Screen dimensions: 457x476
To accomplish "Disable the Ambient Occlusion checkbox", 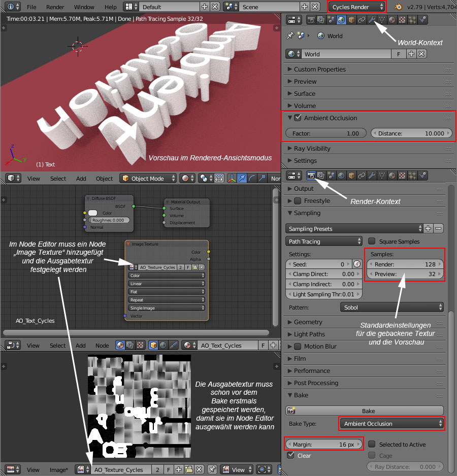I will click(x=298, y=118).
